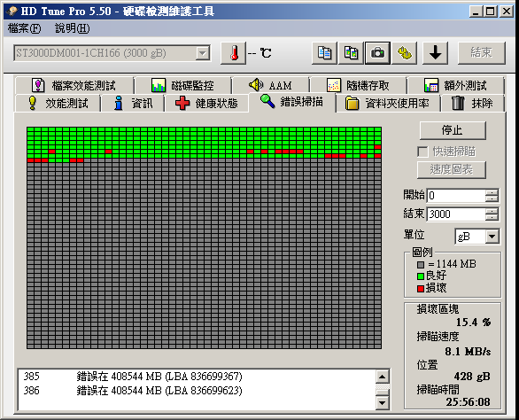Switch to the 隨機存取 tab
Viewport: 519px width, 420px height.
[358, 85]
